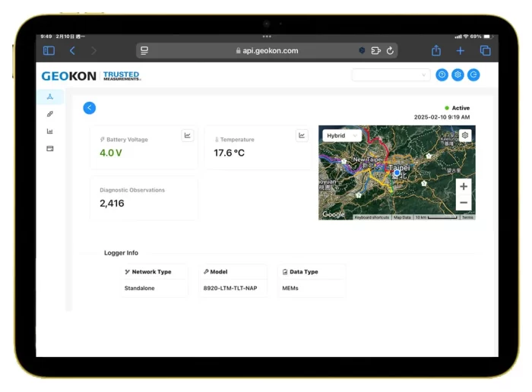Viewport: 532px width, 392px height.
Task: Toggle the Safari sidebar
Action: coord(49,51)
